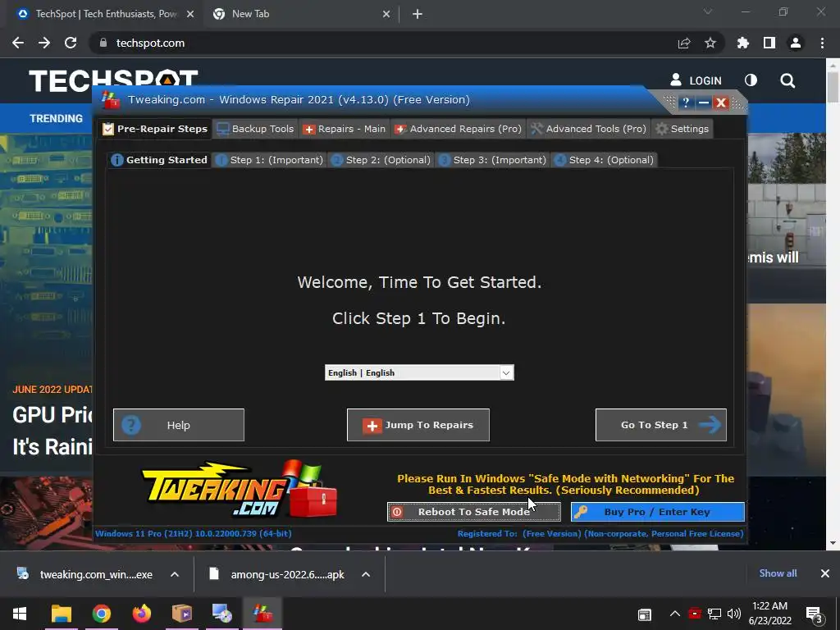Close the TechSpot browser tab

[190, 14]
